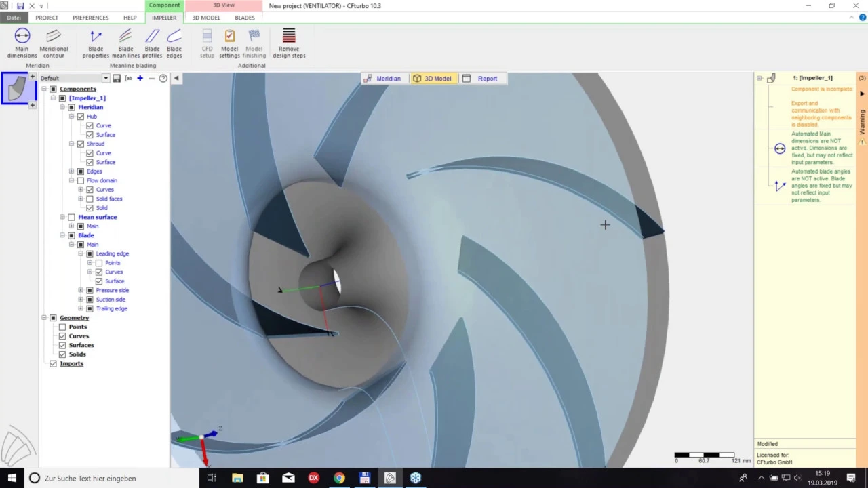Open Model finishing
This screenshot has width=868, height=488.
(254, 43)
